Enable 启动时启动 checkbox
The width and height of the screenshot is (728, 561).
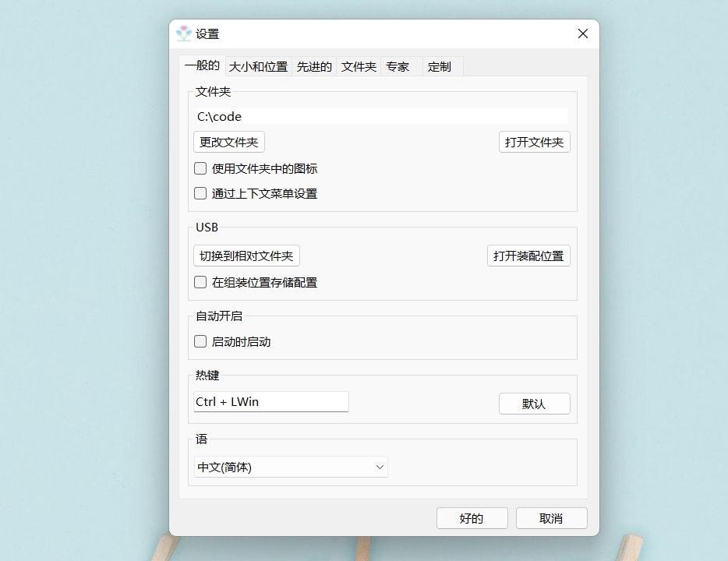pyautogui.click(x=200, y=341)
